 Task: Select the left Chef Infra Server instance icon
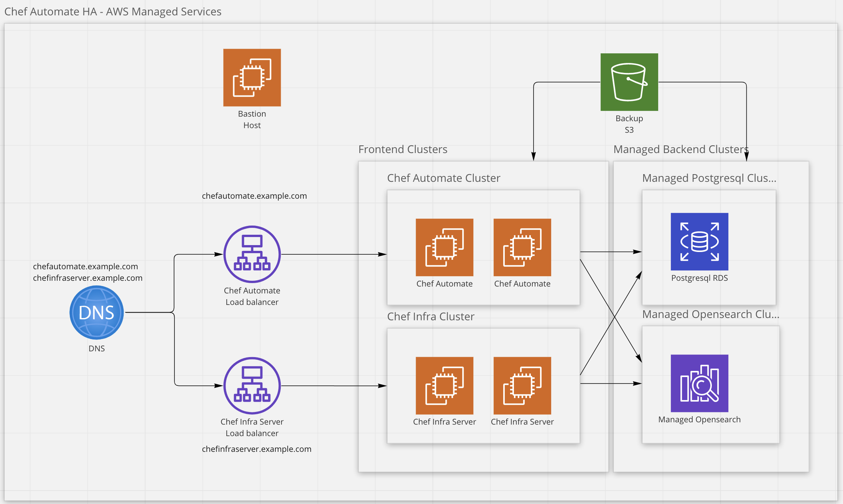tap(445, 386)
